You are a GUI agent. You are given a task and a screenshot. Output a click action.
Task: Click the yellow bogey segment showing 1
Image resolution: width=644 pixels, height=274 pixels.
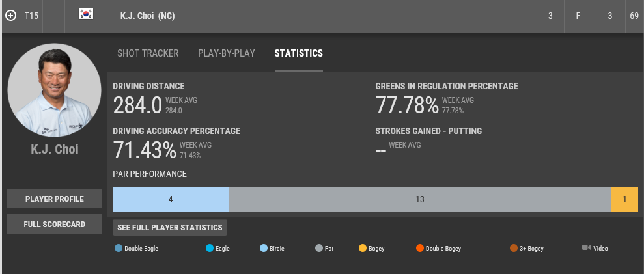pyautogui.click(x=624, y=199)
